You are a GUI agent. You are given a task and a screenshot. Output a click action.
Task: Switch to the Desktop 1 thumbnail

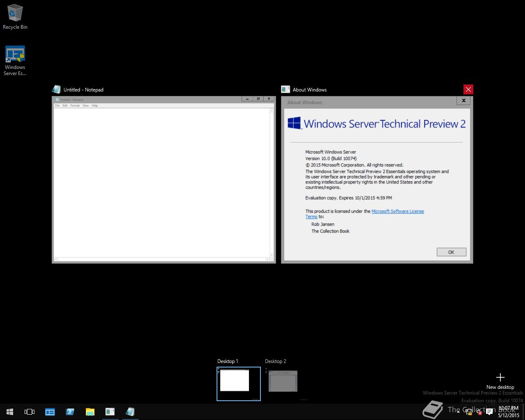pyautogui.click(x=239, y=384)
